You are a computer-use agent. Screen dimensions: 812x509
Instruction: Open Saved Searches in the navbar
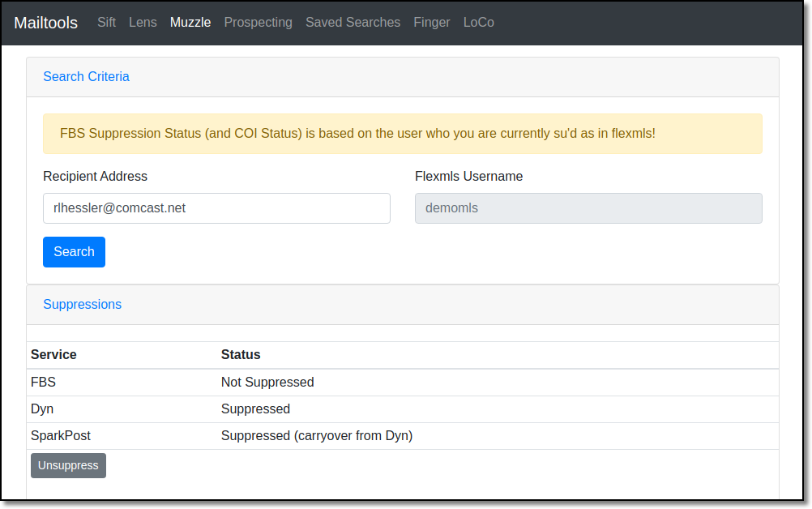pyautogui.click(x=353, y=22)
